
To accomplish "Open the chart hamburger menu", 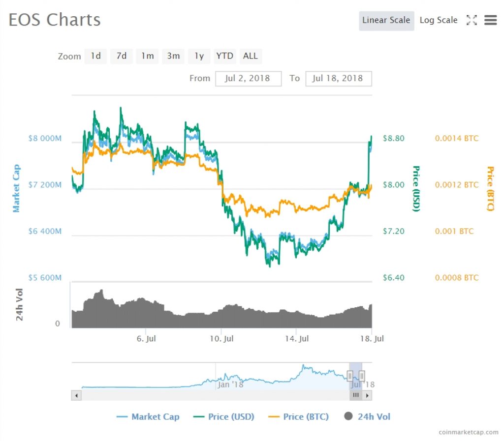I will pyautogui.click(x=491, y=20).
